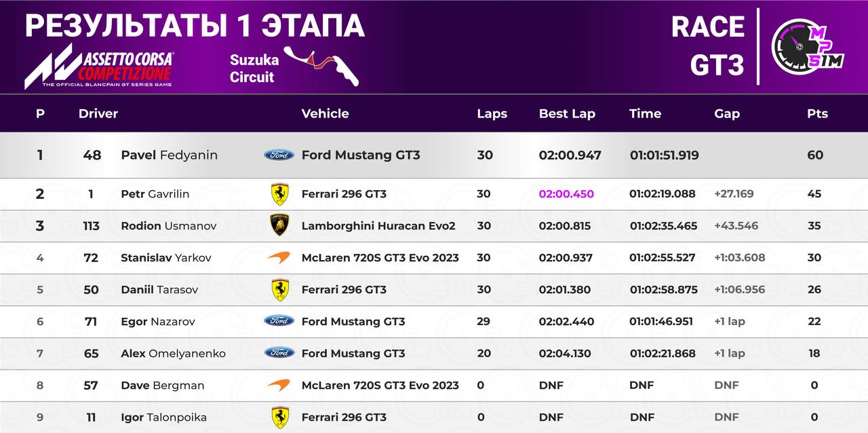Click best lap 02:00.947

[570, 155]
